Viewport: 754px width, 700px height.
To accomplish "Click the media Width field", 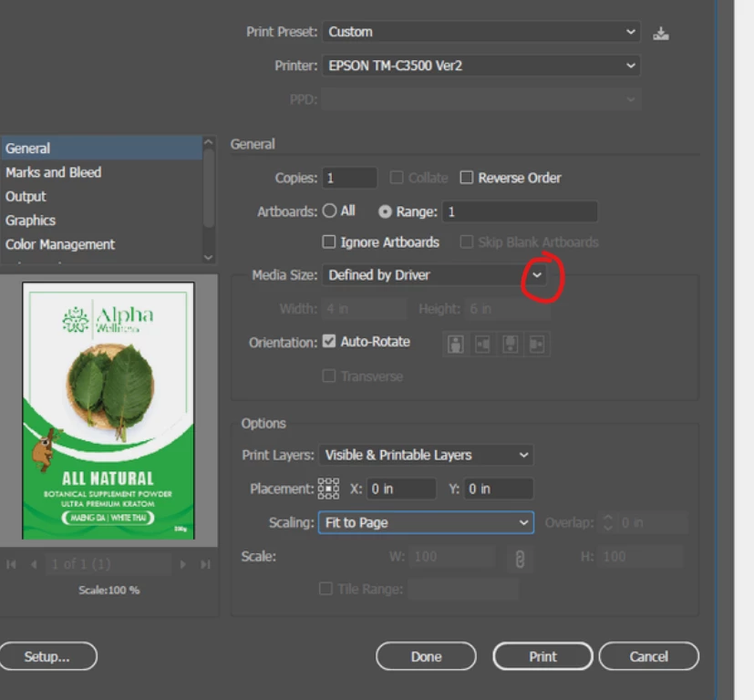I will click(364, 309).
